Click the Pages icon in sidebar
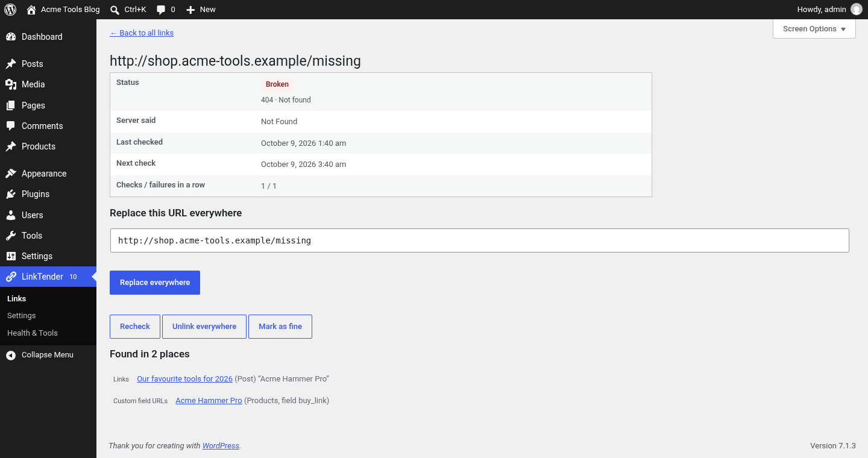 pos(11,105)
